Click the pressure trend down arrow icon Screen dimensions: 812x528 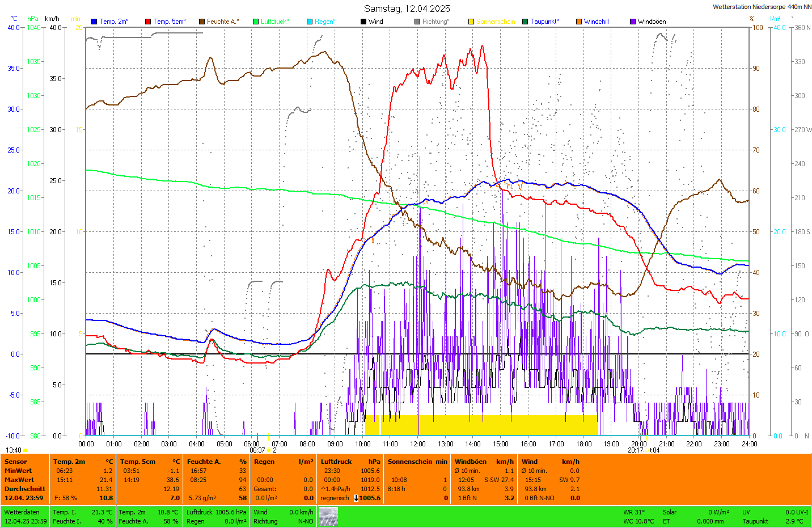(356, 498)
